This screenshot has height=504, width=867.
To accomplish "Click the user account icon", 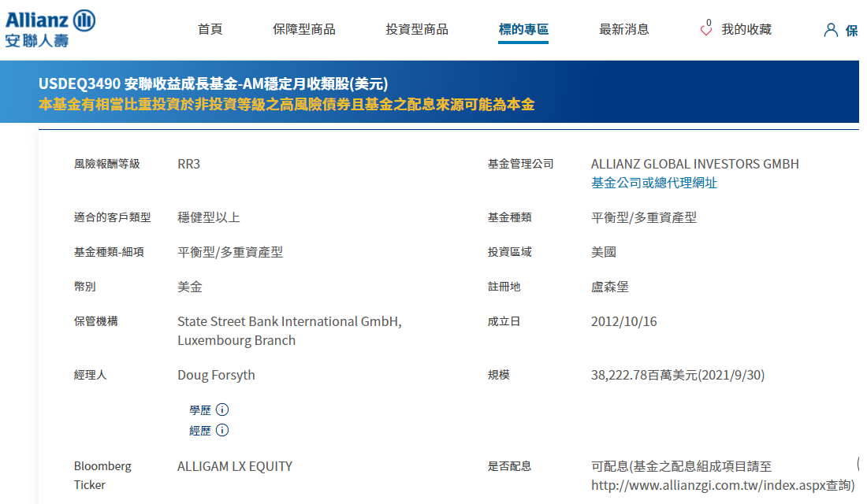I will pyautogui.click(x=831, y=30).
